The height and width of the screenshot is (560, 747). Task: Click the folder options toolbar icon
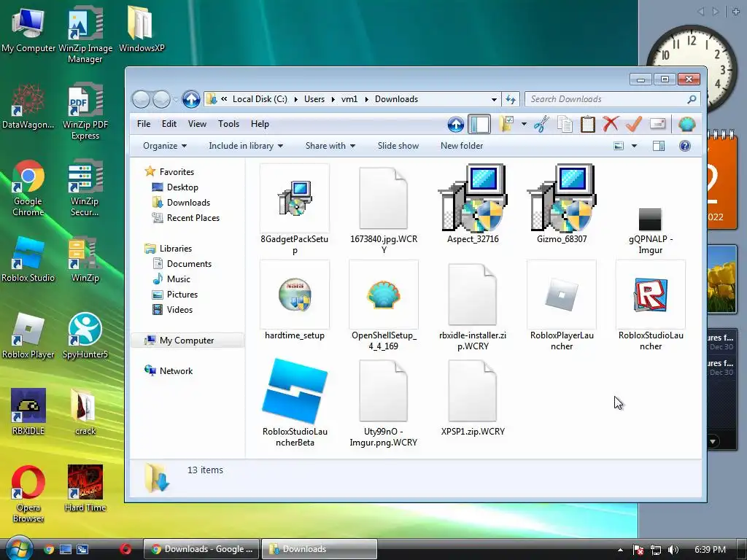[506, 124]
